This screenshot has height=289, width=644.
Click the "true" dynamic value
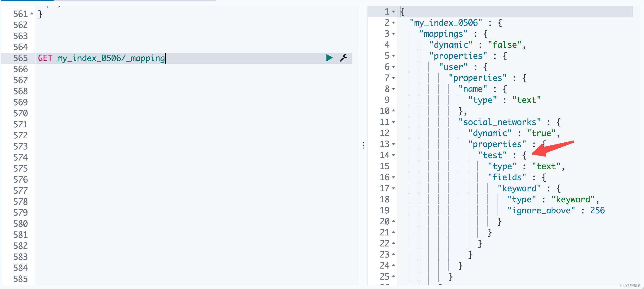[x=541, y=133]
